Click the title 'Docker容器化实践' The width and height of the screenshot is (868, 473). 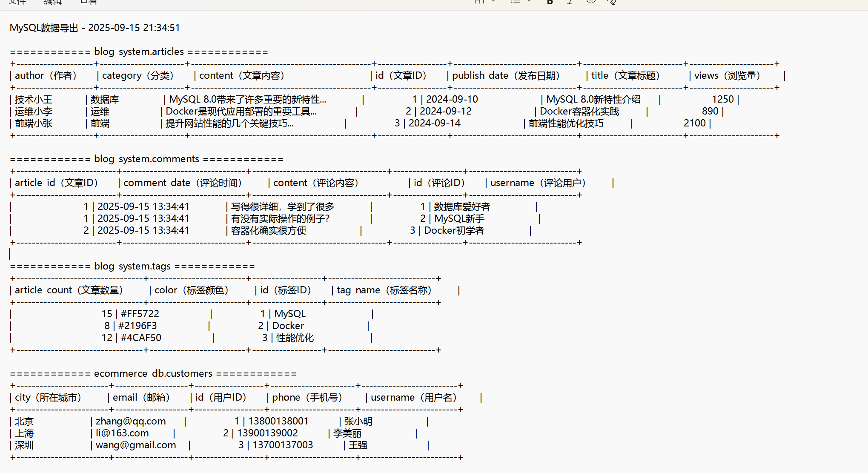tap(579, 111)
